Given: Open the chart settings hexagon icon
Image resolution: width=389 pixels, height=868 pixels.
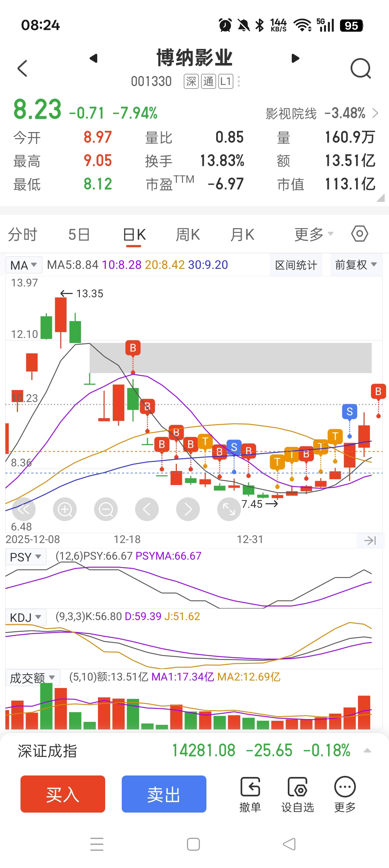Looking at the screenshot, I should pos(359,234).
